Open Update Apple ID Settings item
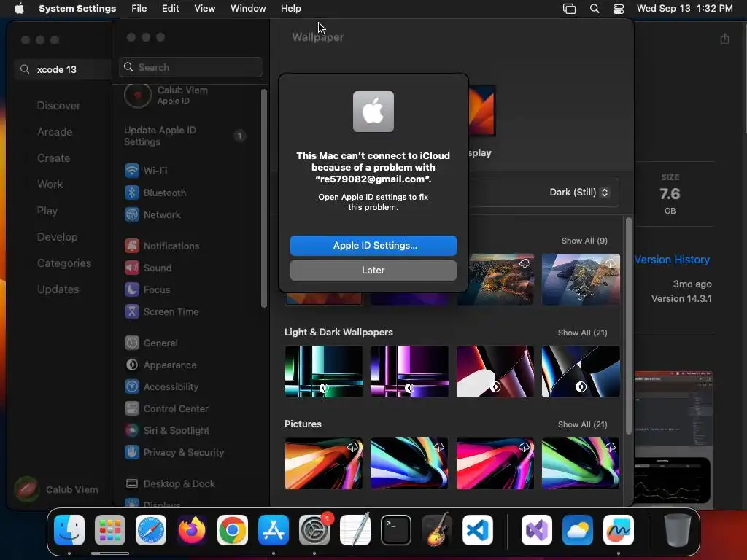Image resolution: width=747 pixels, height=560 pixels. point(187,136)
